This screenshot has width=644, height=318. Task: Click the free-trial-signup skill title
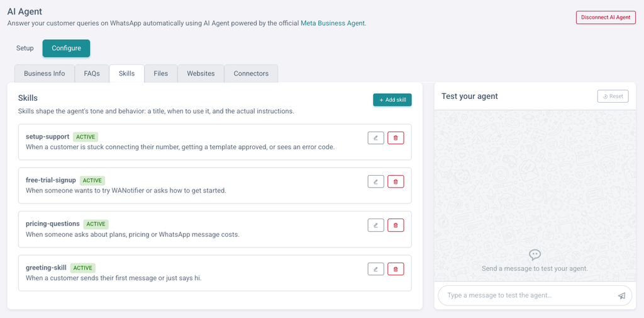coord(51,179)
